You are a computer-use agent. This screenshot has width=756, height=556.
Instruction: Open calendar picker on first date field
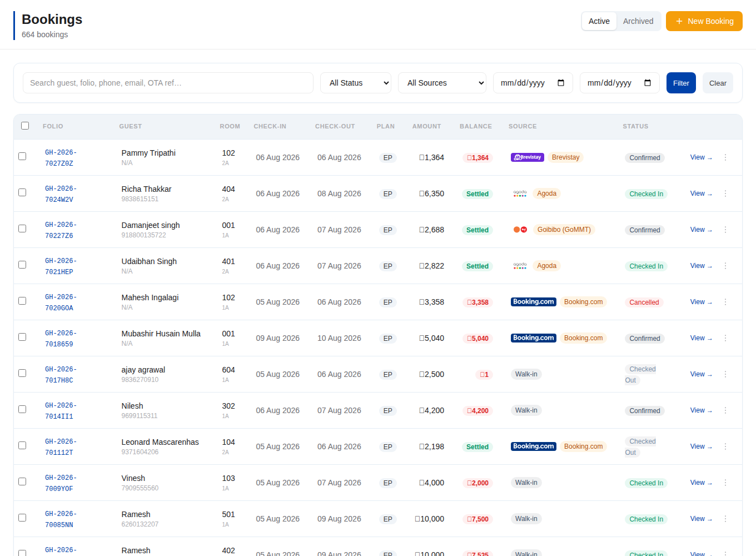pos(561,83)
